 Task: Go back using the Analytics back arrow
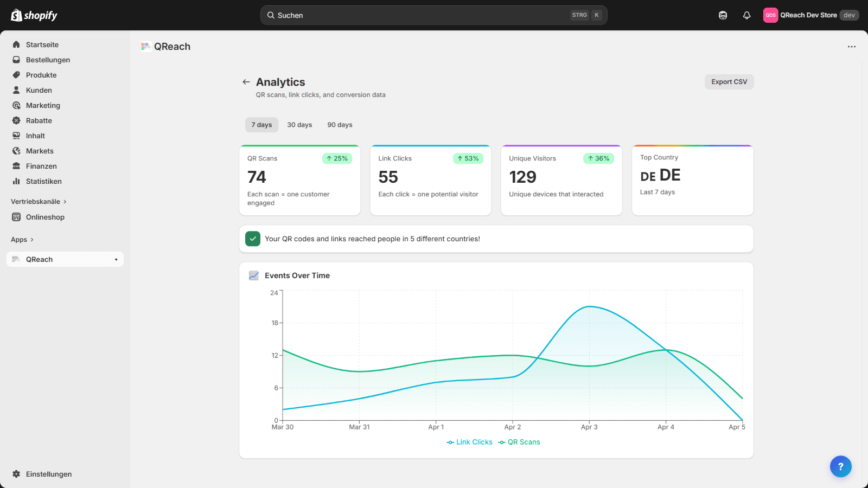click(x=246, y=82)
